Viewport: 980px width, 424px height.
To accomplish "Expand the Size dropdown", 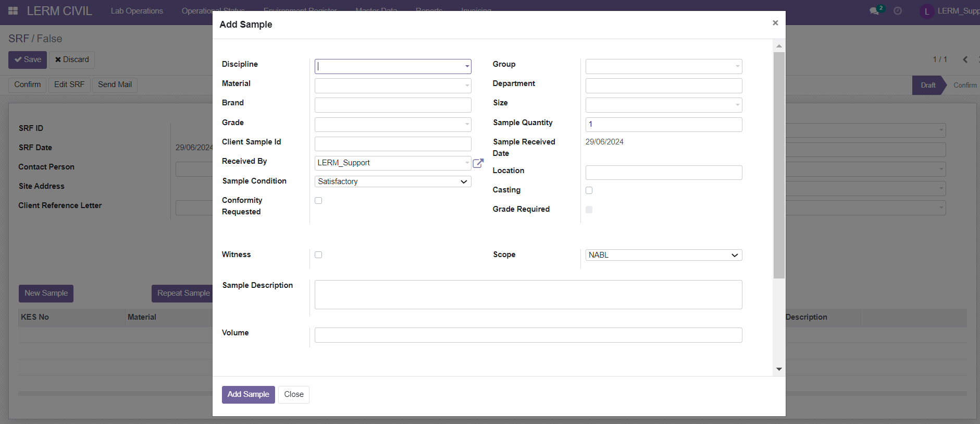I will tap(737, 105).
